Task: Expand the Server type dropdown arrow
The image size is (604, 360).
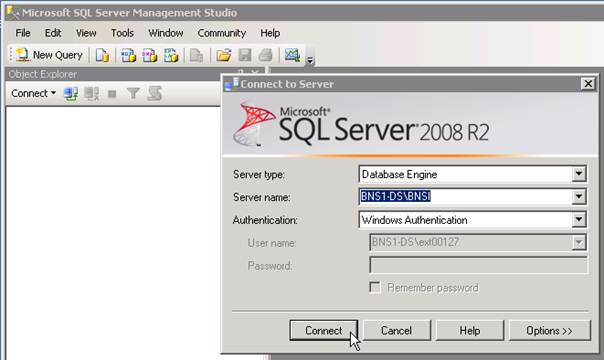Action: 579,174
